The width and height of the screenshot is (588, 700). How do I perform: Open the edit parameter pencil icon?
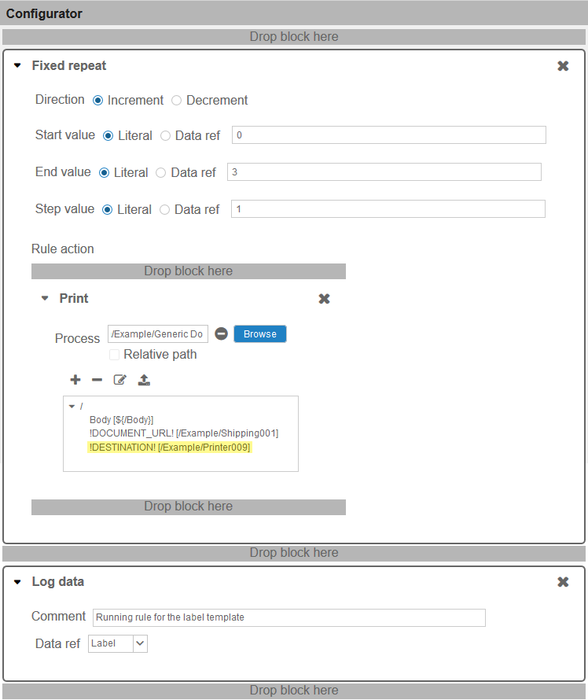pyautogui.click(x=119, y=380)
